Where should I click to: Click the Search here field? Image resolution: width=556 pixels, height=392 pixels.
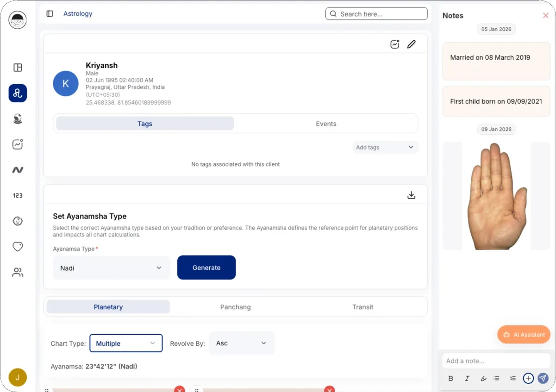pyautogui.click(x=376, y=14)
